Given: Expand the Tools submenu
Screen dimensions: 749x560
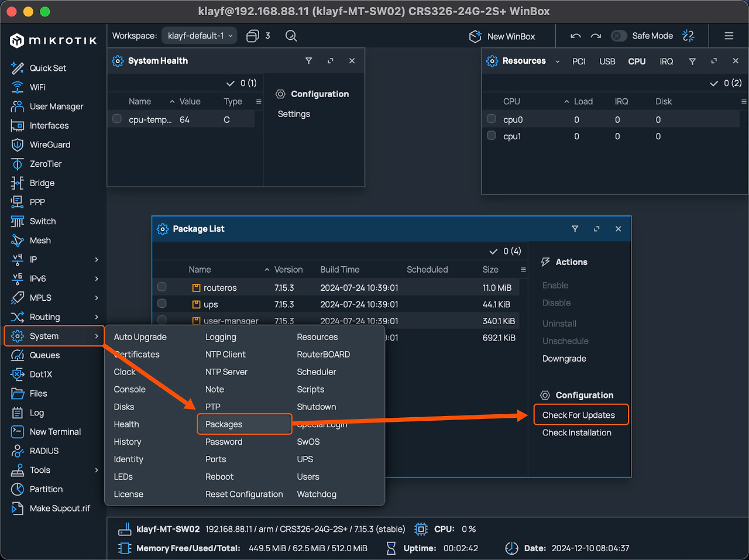Looking at the screenshot, I should (x=97, y=470).
